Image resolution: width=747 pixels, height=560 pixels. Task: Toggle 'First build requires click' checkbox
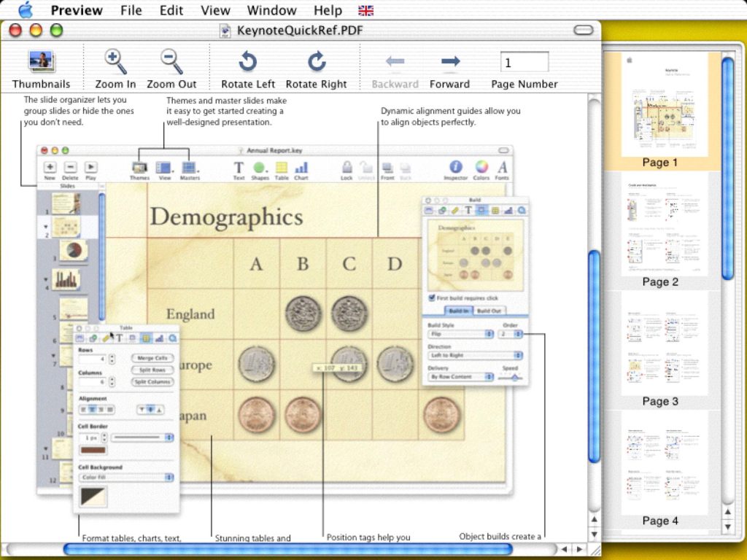[x=432, y=297]
